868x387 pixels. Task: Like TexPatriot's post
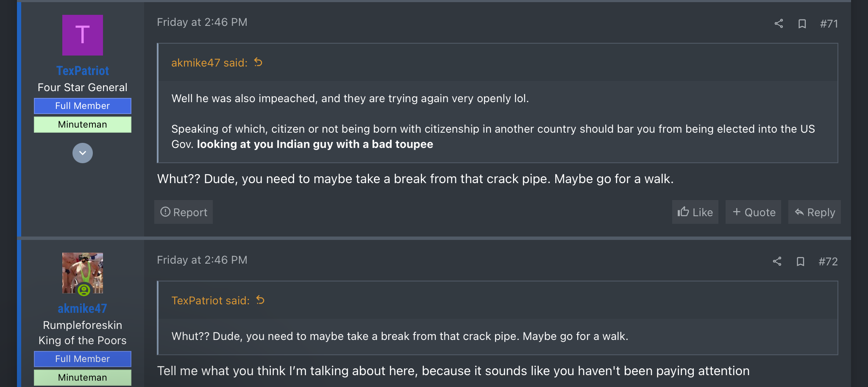(695, 212)
